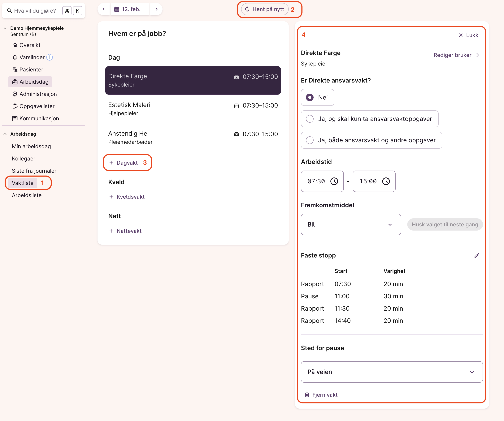Go to next day with the right arrow
504x421 pixels.
(156, 9)
